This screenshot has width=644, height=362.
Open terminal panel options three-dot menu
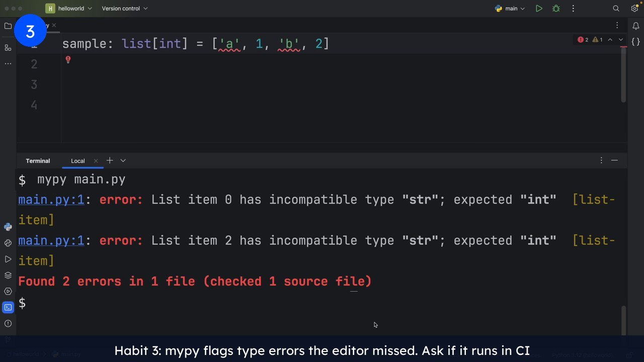[x=601, y=160]
